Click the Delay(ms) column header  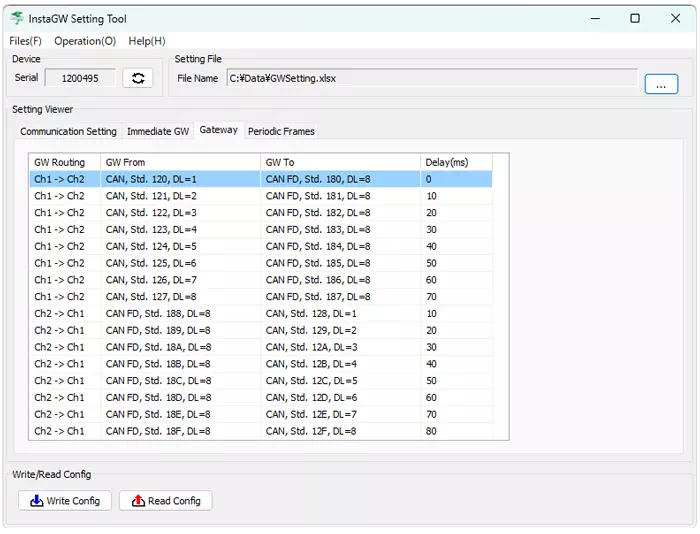[455, 162]
